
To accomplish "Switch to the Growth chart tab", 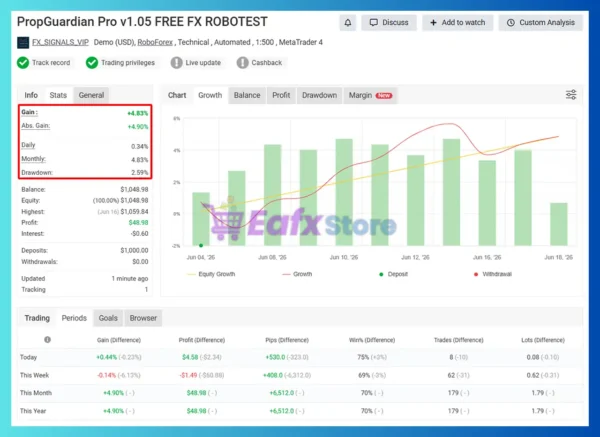I will coord(210,95).
